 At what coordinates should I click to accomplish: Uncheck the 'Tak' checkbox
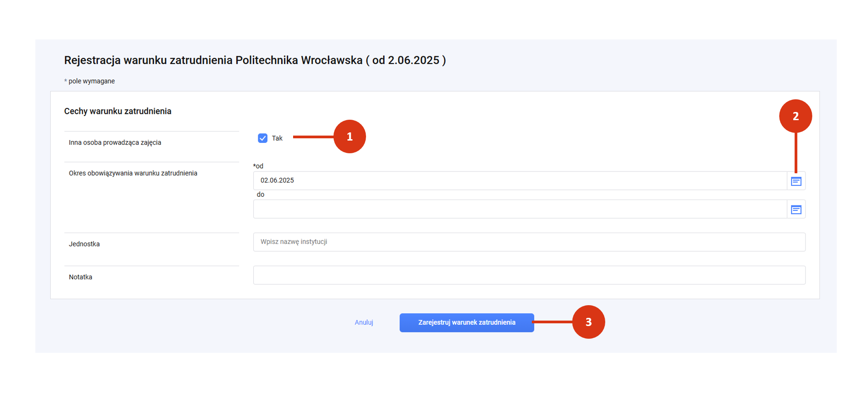click(x=263, y=138)
